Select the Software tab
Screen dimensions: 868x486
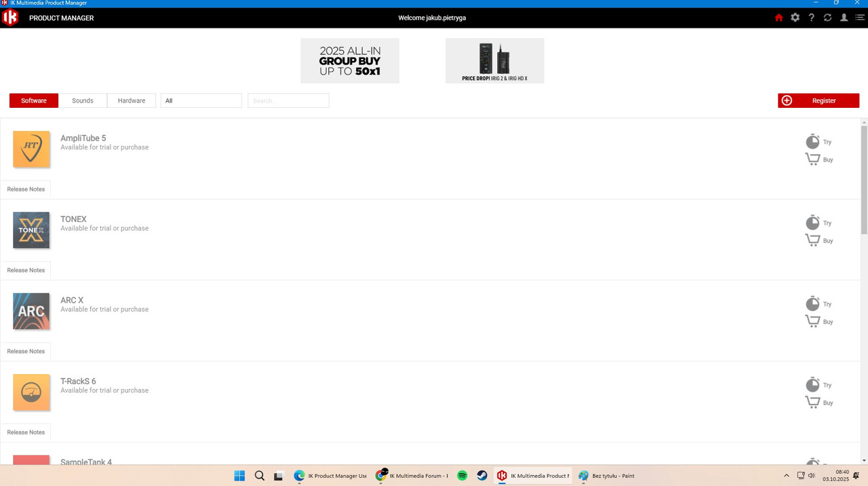(34, 100)
